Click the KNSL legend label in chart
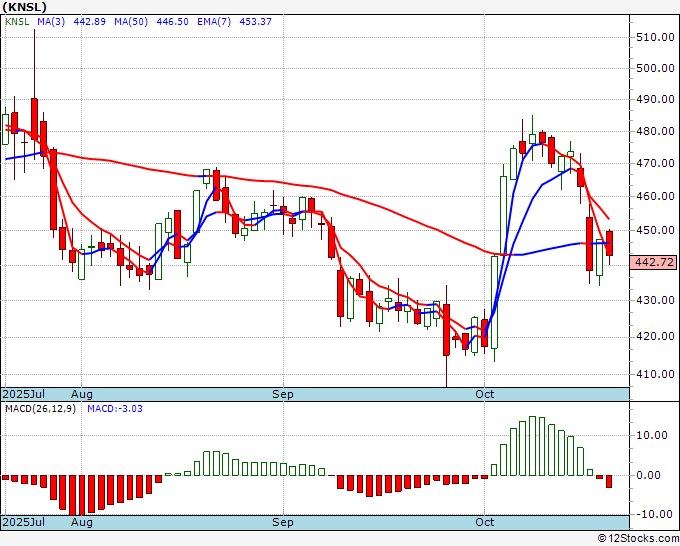680x546 pixels. pyautogui.click(x=17, y=22)
